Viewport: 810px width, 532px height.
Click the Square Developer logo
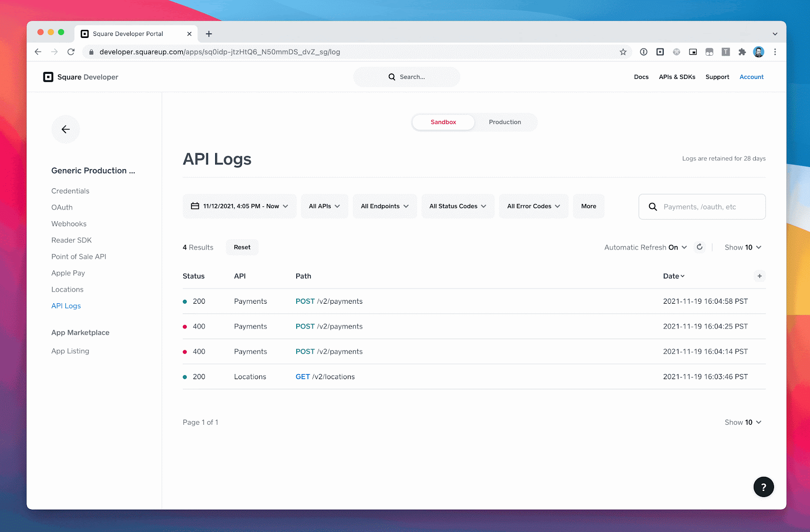pyautogui.click(x=81, y=77)
